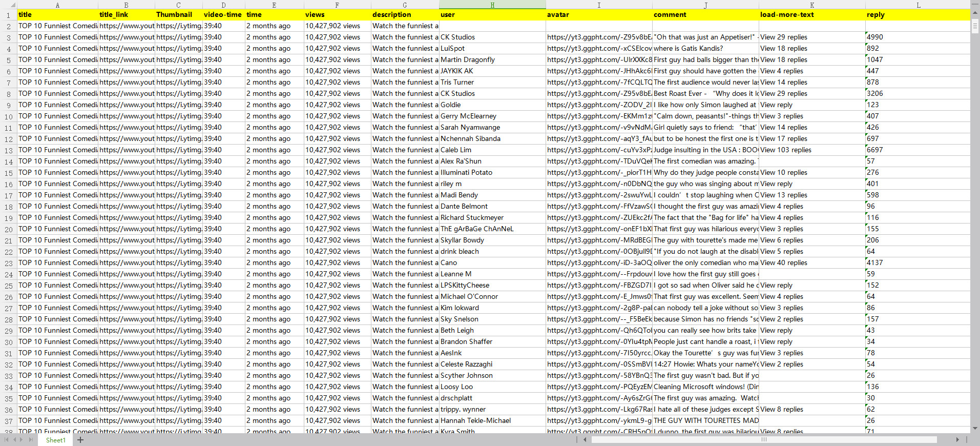The width and height of the screenshot is (980, 446).
Task: Select user cell 'LuiSpot'
Action: [492, 49]
